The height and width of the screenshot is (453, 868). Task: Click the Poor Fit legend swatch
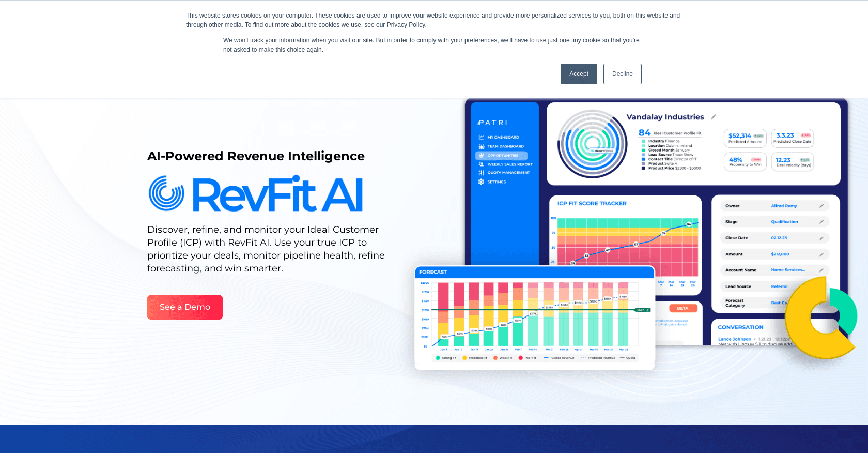(x=520, y=358)
